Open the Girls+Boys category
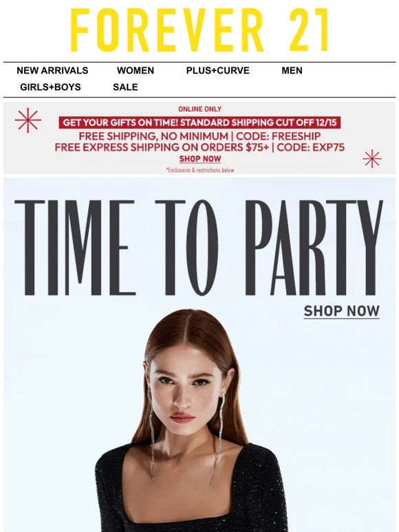 click(50, 87)
